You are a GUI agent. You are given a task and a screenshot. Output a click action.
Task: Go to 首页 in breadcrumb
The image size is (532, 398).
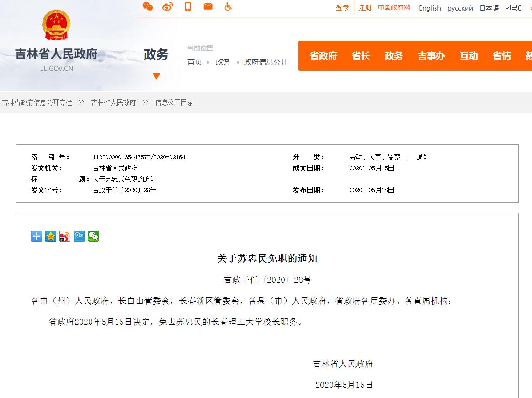click(x=195, y=62)
